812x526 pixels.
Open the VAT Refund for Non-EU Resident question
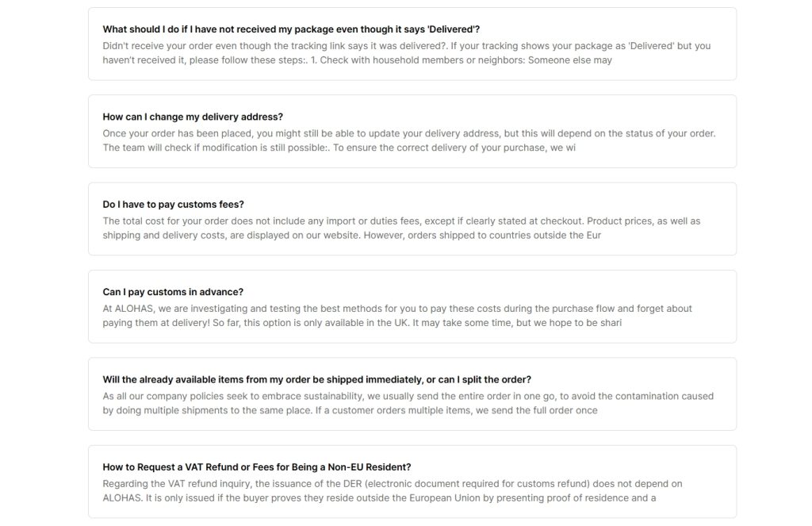256,466
